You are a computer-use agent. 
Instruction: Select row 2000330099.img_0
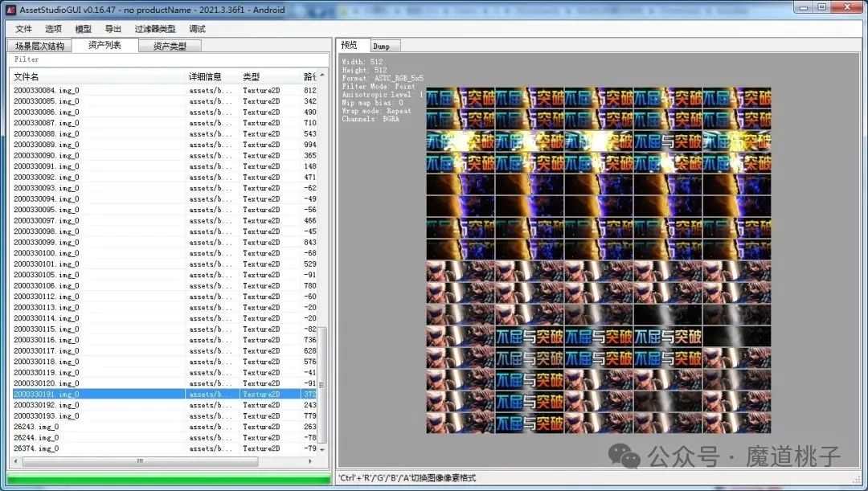pos(165,242)
